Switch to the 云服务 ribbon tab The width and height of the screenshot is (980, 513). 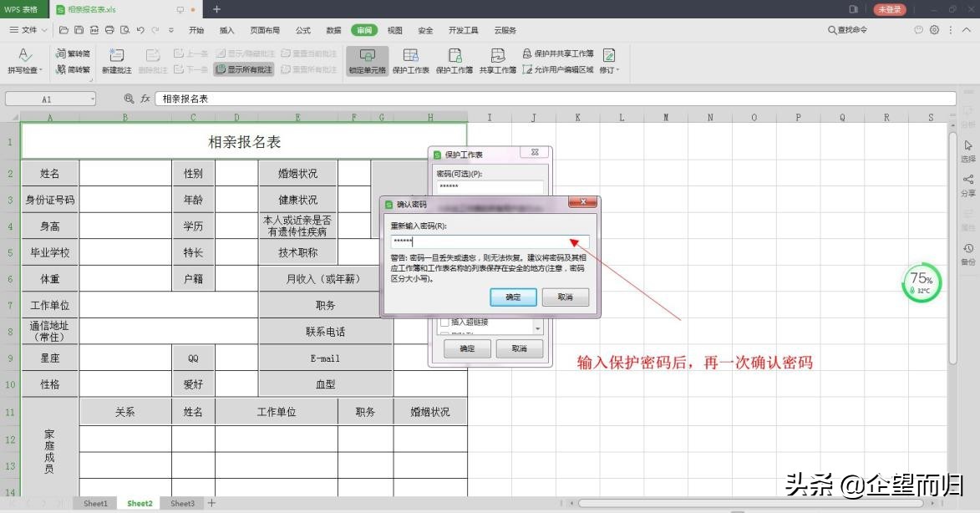coord(505,30)
